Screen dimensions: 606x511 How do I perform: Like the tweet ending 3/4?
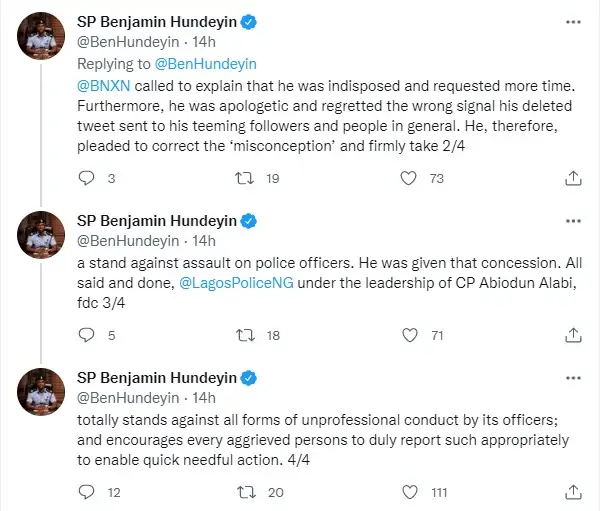click(407, 336)
